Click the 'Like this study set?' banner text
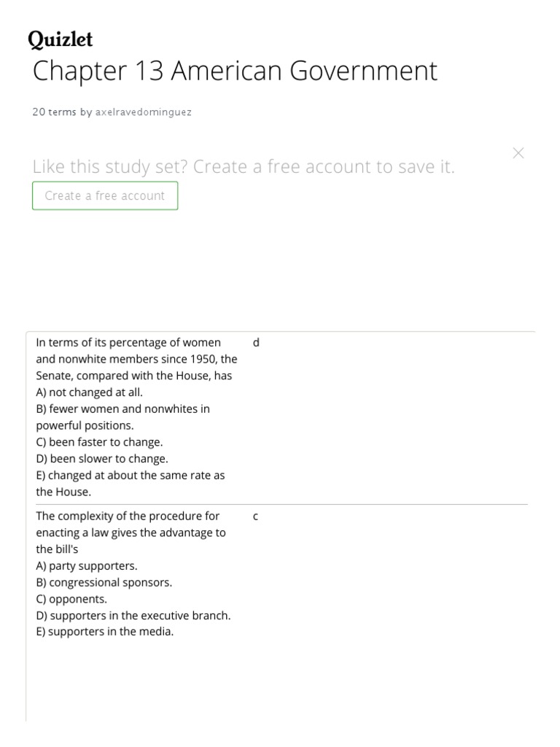The width and height of the screenshot is (560, 747). [244, 167]
